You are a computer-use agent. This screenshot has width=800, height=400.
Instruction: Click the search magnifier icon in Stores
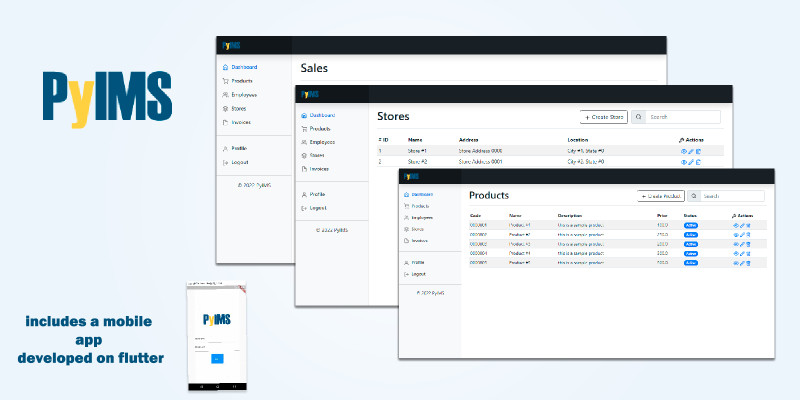[639, 117]
